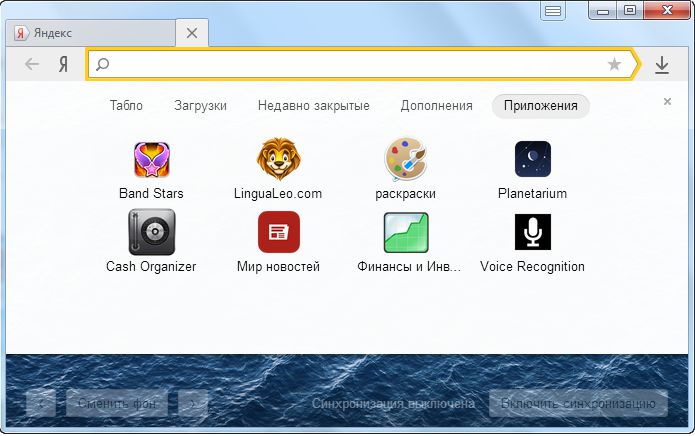Click the Финансы и Инв... label

[x=409, y=267]
